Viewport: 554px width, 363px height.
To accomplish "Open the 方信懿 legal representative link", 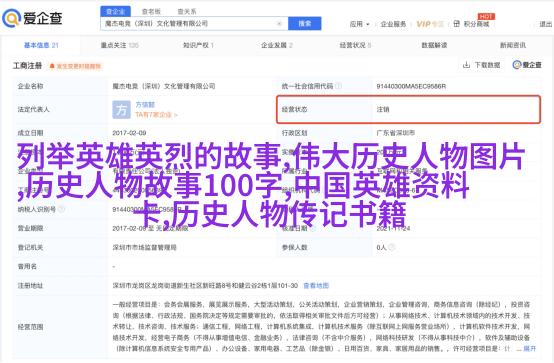I will [145, 105].
